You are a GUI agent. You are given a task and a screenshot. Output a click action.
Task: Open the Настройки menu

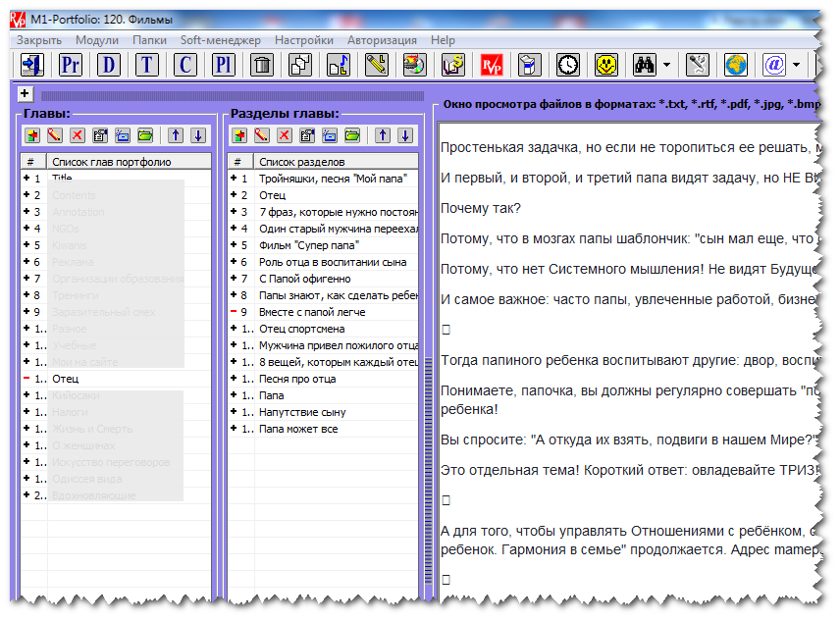[x=304, y=40]
